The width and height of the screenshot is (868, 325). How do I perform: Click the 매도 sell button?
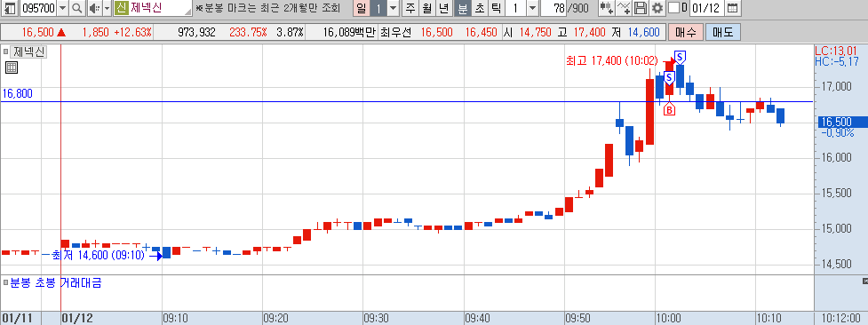coord(722,32)
